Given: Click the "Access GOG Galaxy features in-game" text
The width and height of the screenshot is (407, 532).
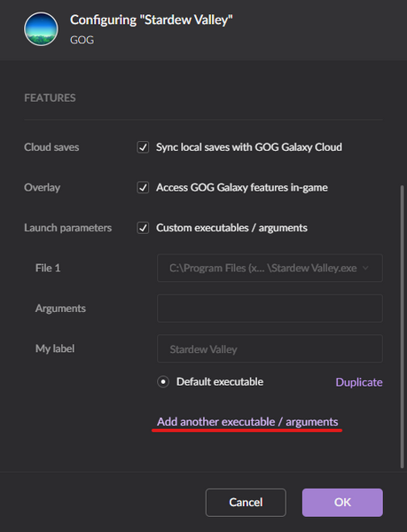Looking at the screenshot, I should tap(242, 188).
